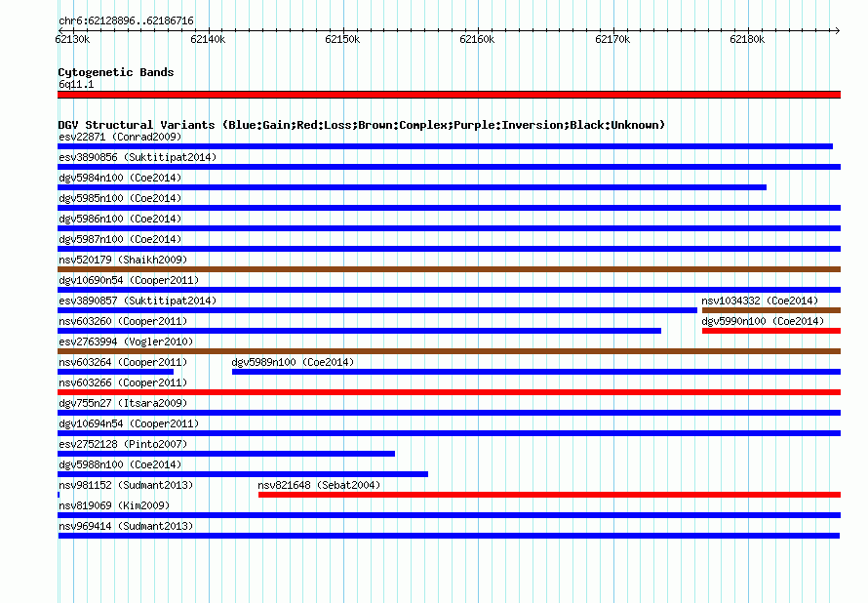Select the blue bar under esv3890856 (Suktitipat2014)
This screenshot has height=603, width=868.
pyautogui.click(x=449, y=167)
